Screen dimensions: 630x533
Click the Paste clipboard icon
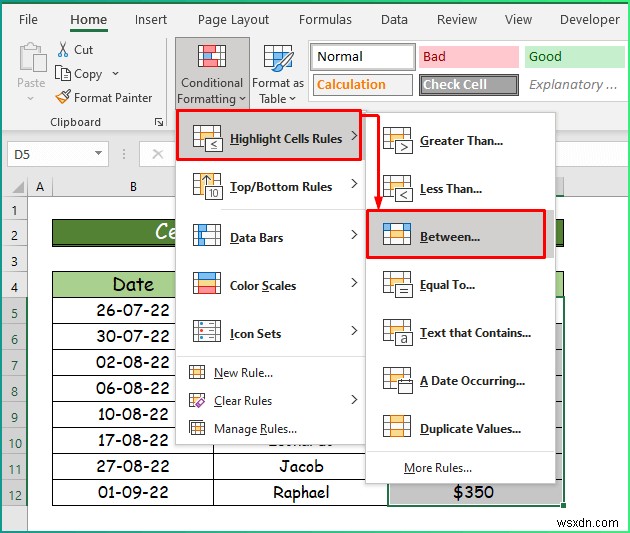33,58
